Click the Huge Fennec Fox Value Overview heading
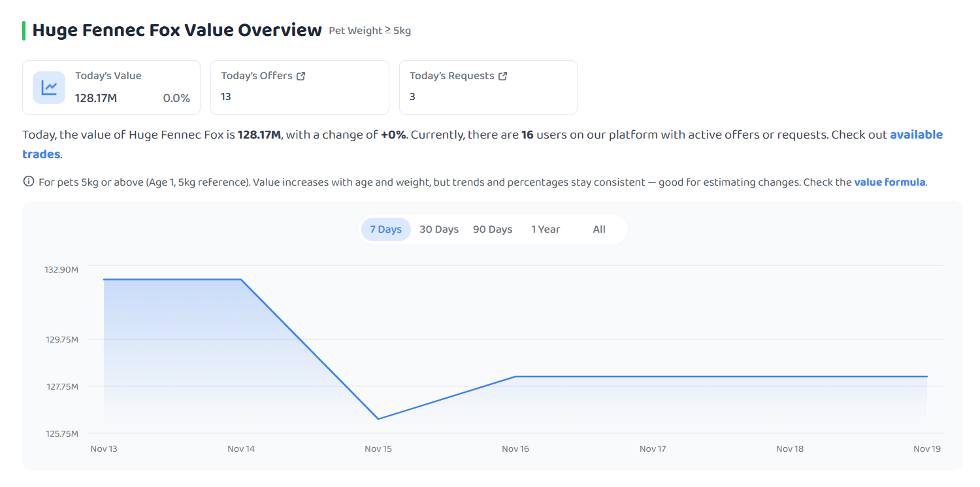 (177, 30)
